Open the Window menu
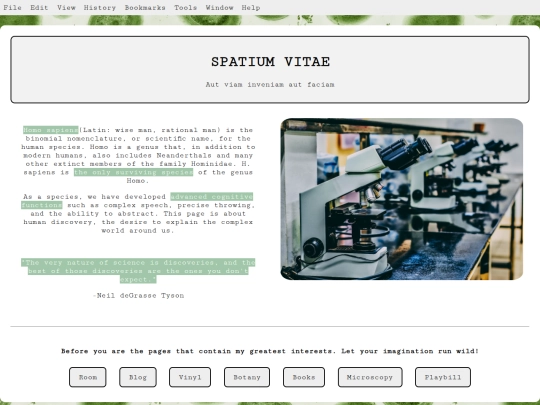 (x=219, y=7)
